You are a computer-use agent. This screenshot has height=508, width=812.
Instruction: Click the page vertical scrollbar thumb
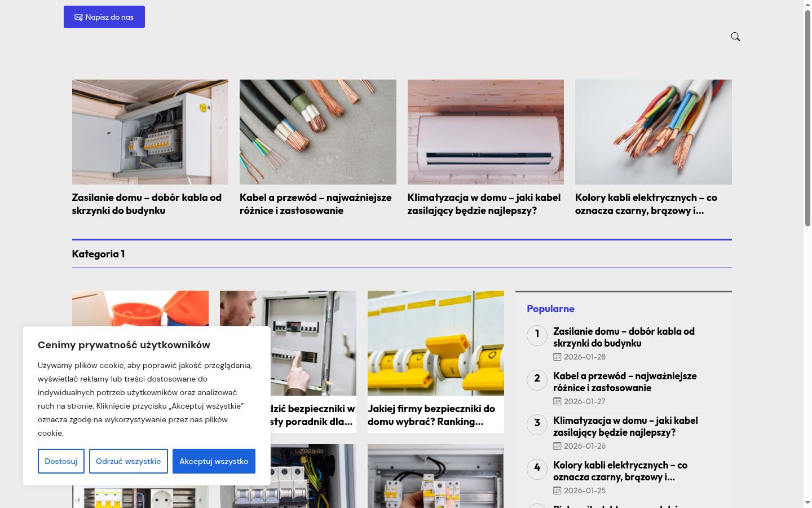[807, 117]
